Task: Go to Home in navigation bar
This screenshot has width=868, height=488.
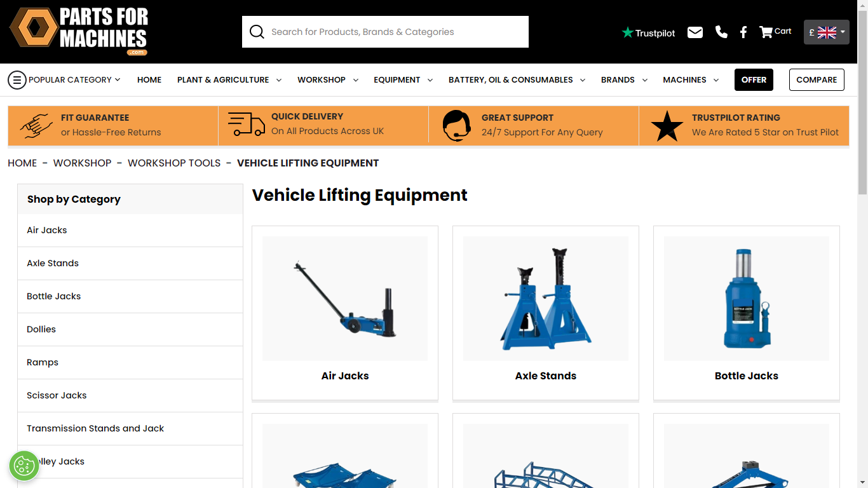Action: [149, 80]
